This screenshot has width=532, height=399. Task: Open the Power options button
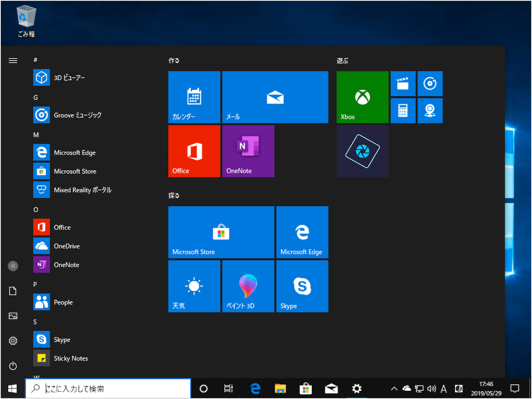(13, 366)
